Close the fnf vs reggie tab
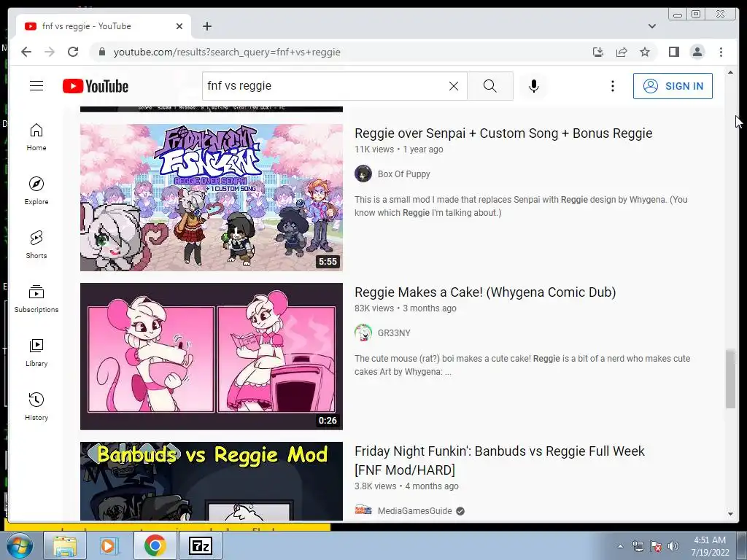Viewport: 747px width, 560px height. [x=179, y=26]
